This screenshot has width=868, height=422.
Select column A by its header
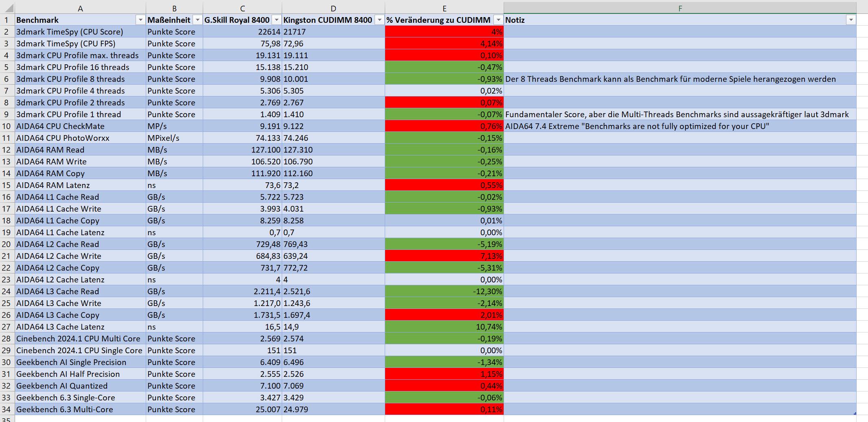pyautogui.click(x=80, y=8)
